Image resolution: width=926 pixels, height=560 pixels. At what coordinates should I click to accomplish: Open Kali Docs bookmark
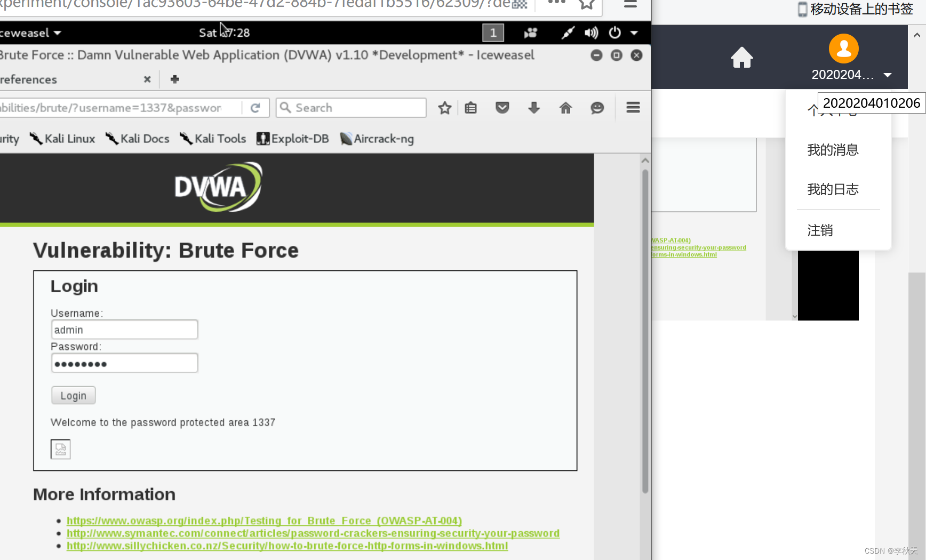click(x=138, y=139)
